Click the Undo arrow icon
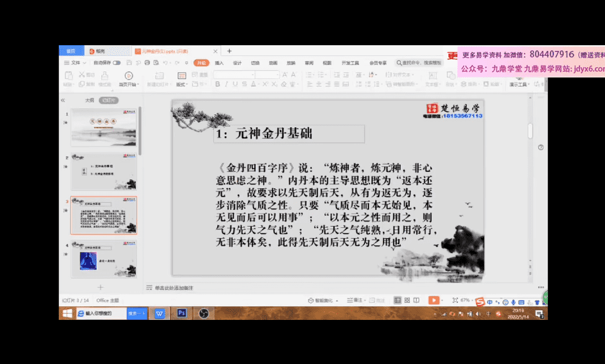605x364 pixels. click(x=165, y=63)
